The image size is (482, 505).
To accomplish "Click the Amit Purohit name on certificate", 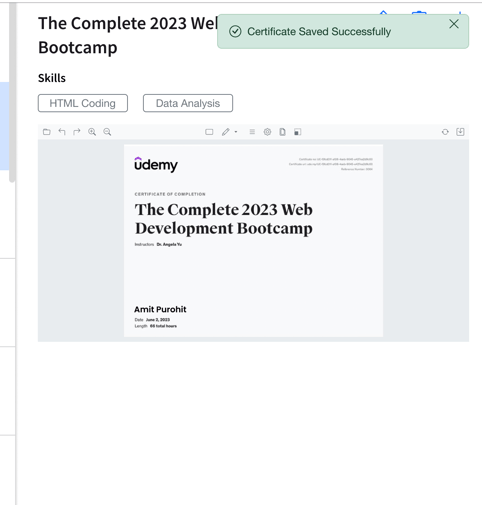I will 160,309.
